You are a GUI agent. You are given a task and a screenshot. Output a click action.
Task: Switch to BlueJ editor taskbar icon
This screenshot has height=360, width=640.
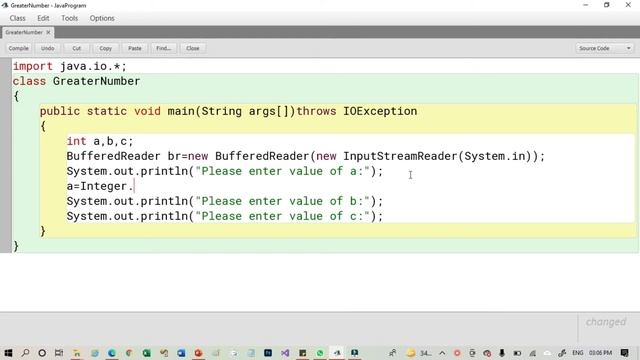[x=337, y=353]
